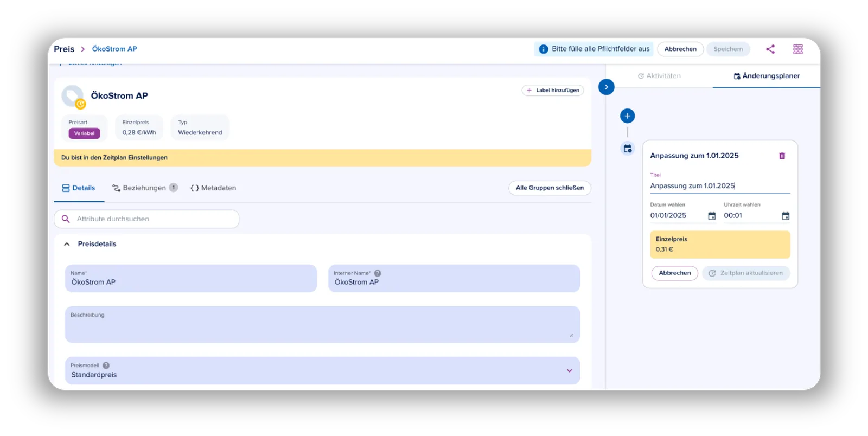Focus the Attribute durchsuchen search field
The height and width of the screenshot is (436, 868).
click(146, 219)
